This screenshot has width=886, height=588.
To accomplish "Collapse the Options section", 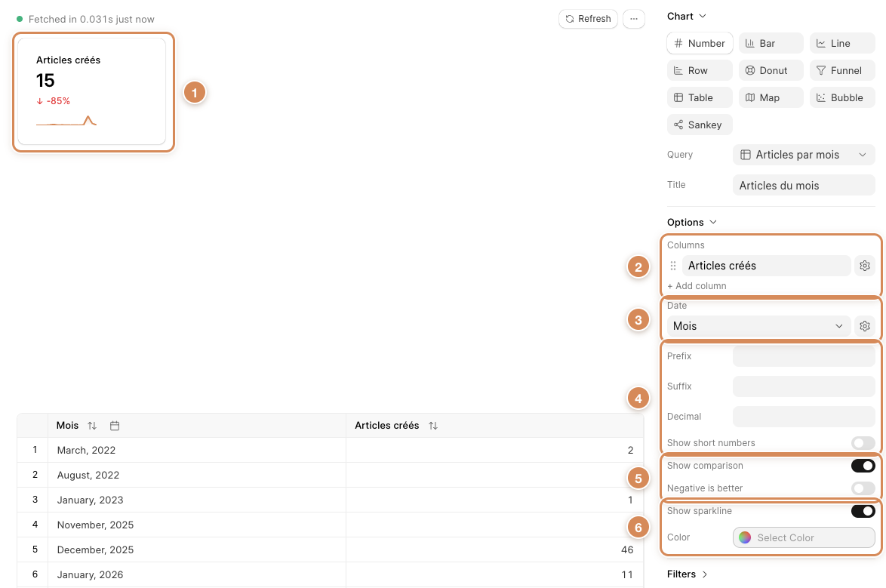I will coord(691,222).
